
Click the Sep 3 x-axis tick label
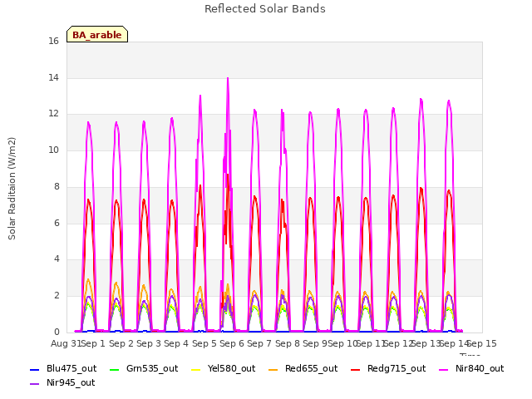click(x=149, y=343)
